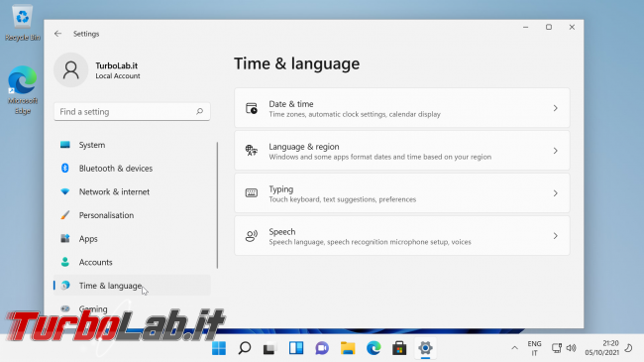Open Network & internet in the sidebar
Viewport: 644px width, 362px height.
click(132, 191)
